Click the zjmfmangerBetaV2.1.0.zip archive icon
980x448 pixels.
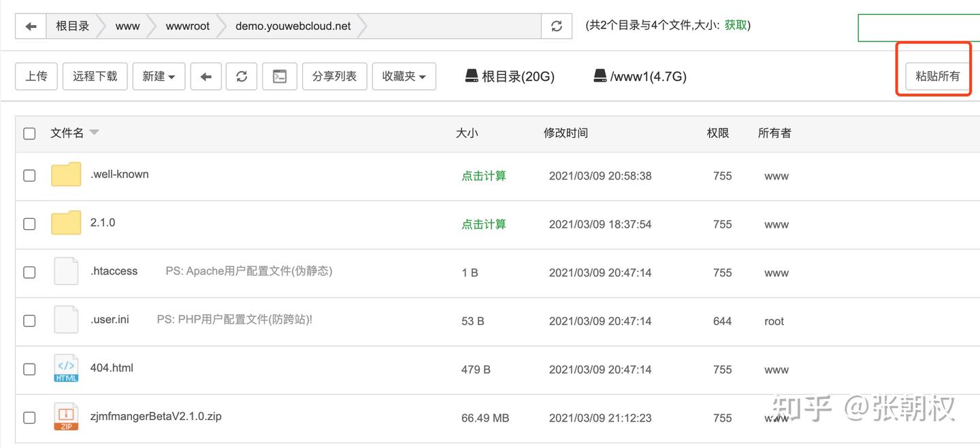coord(66,417)
